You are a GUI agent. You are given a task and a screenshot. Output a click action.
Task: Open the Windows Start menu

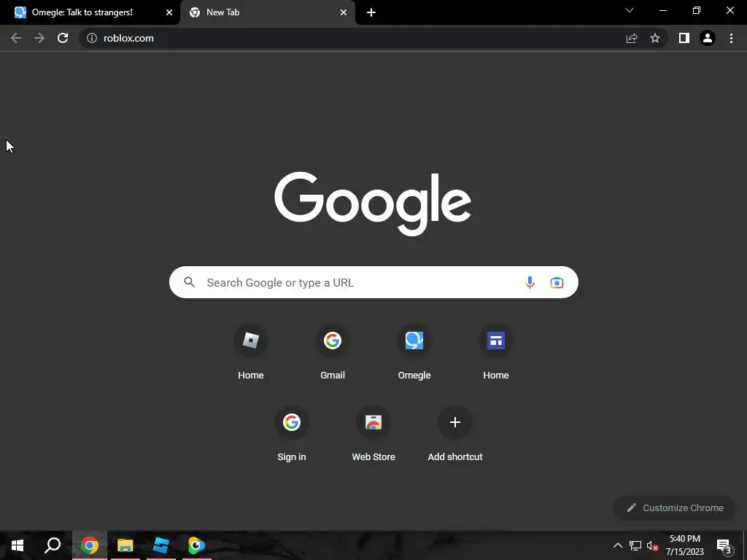[18, 545]
